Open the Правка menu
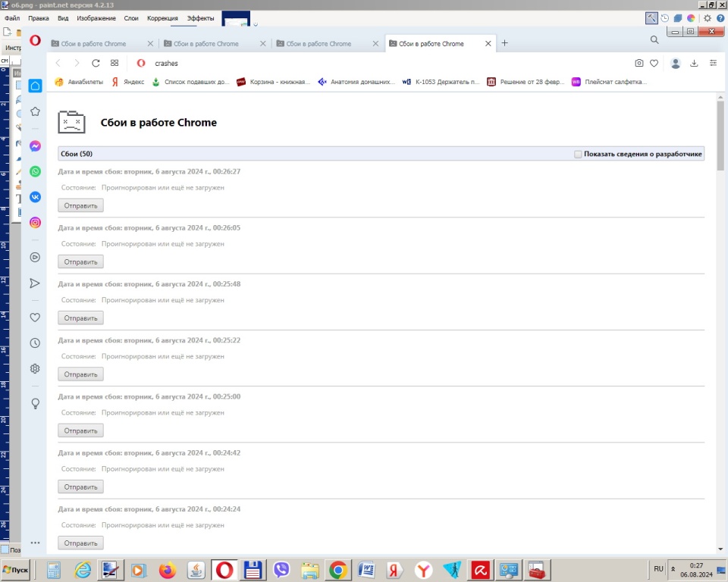 (x=39, y=18)
